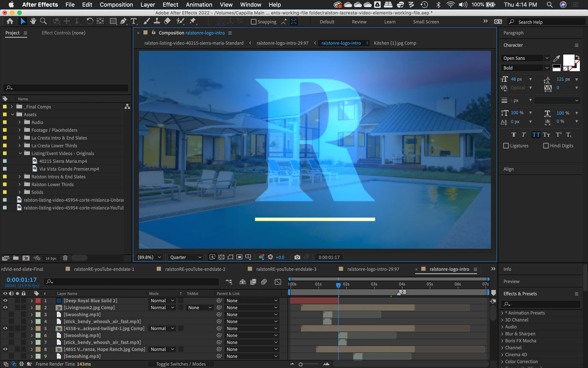The width and height of the screenshot is (588, 368).
Task: Toggle Faux Bold in Character panel
Action: tap(514, 135)
